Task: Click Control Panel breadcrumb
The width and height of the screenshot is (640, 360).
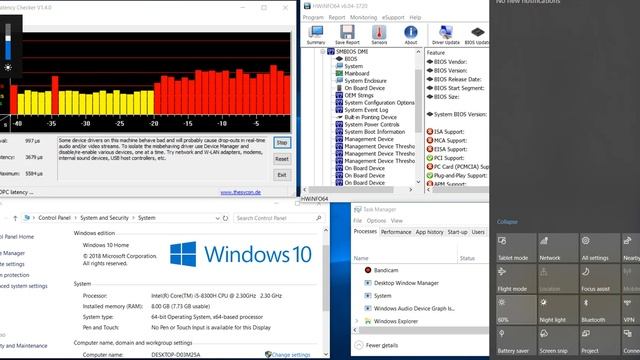Action: [54, 218]
